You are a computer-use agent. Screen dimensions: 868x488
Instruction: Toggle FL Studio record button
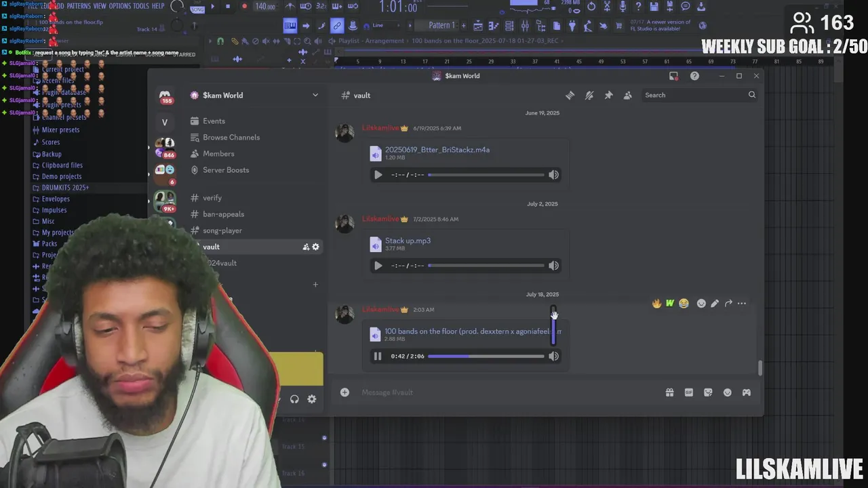(244, 7)
